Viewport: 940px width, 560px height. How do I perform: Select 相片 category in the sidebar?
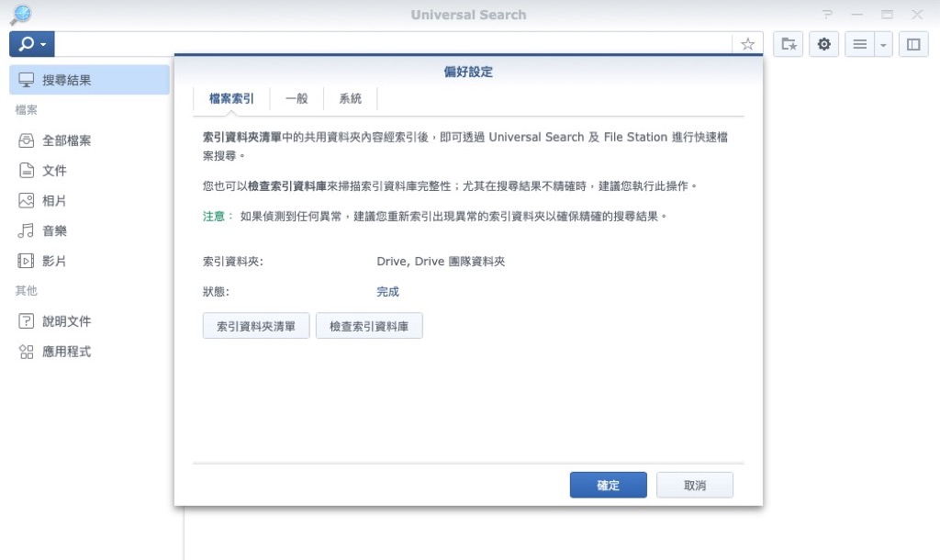coord(89,200)
